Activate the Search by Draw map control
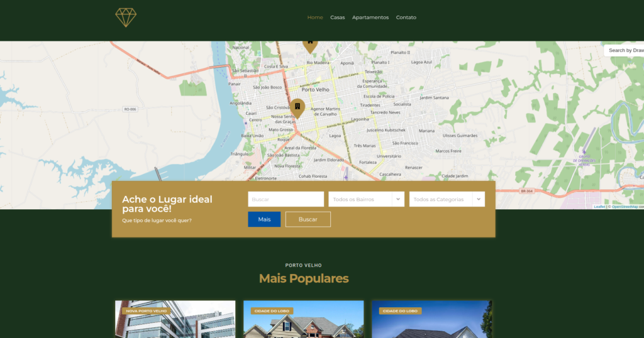Screen dimensions: 644x338 tap(625, 50)
